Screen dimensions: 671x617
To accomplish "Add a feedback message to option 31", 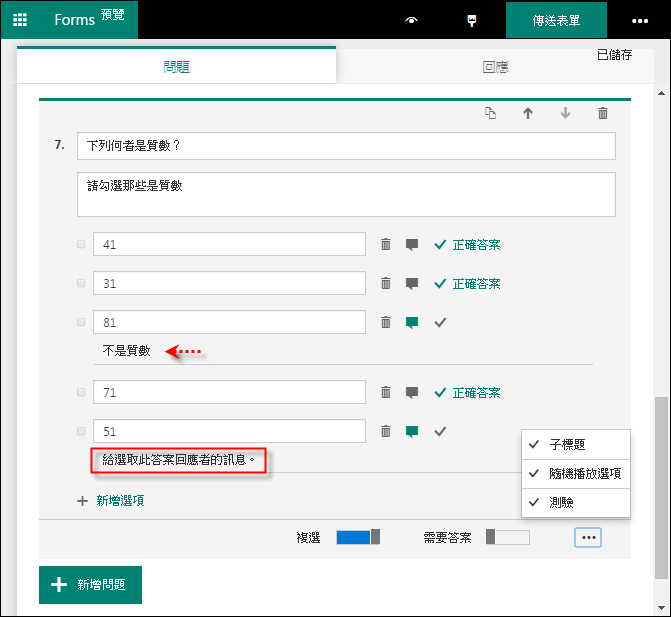I will point(412,284).
